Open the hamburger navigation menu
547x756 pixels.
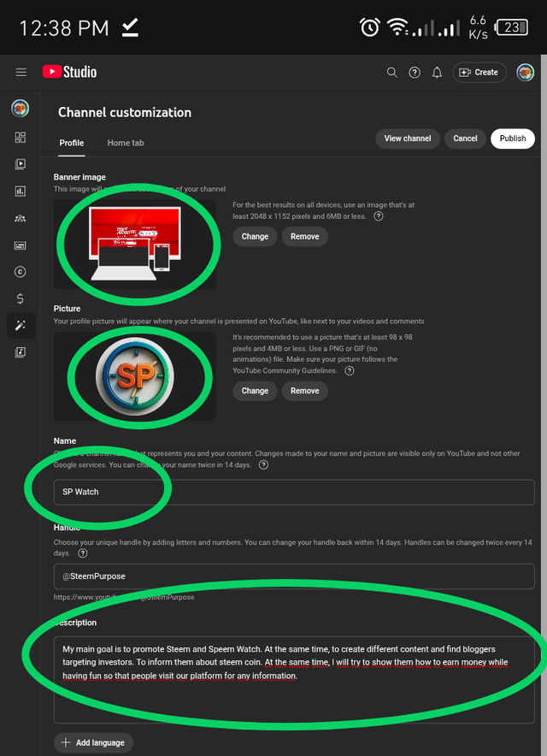click(x=21, y=73)
